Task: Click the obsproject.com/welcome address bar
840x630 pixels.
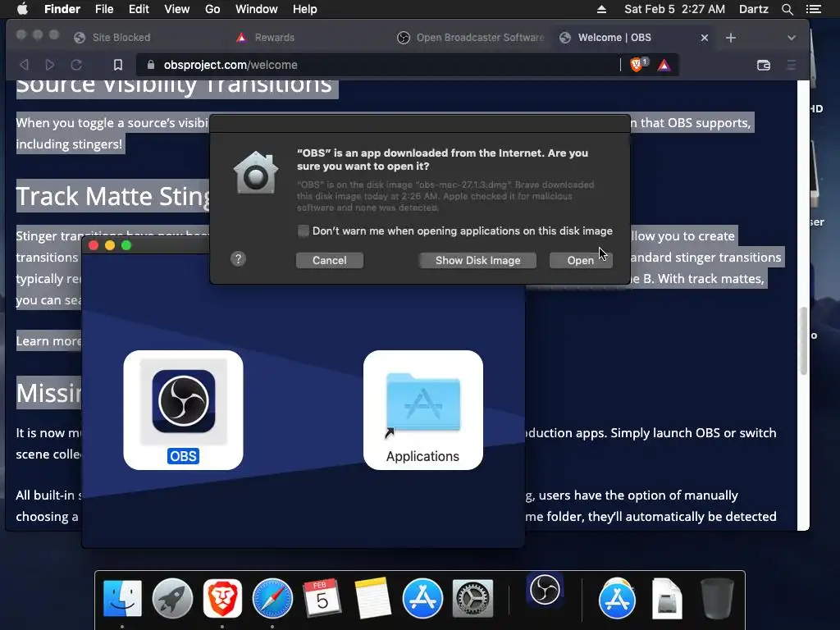Action: point(377,65)
